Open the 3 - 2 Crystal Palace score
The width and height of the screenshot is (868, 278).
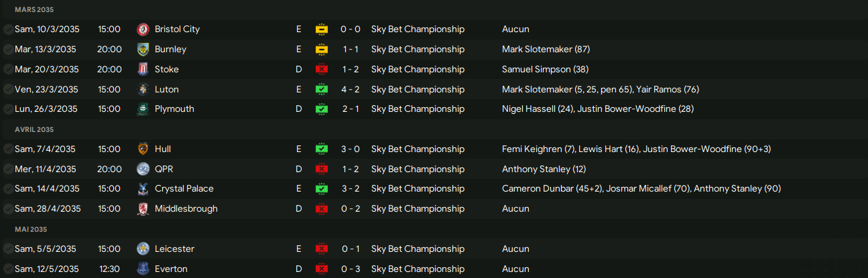tap(351, 189)
